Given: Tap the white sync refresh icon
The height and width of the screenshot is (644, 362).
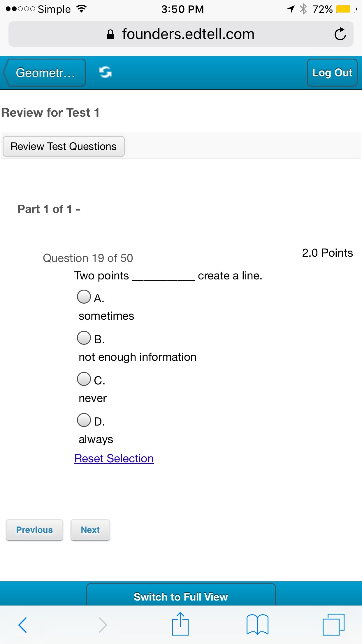Looking at the screenshot, I should tap(105, 72).
